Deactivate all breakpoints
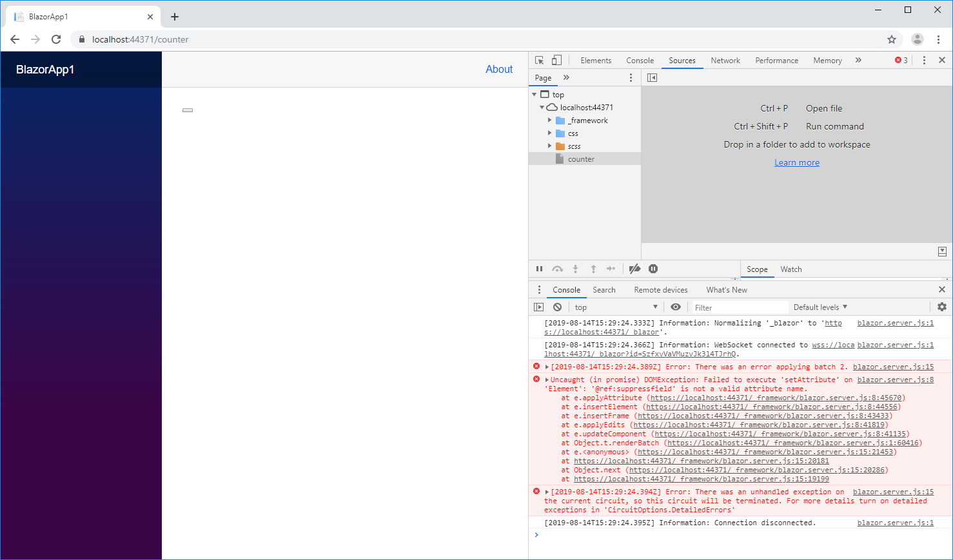953x560 pixels. pos(634,269)
